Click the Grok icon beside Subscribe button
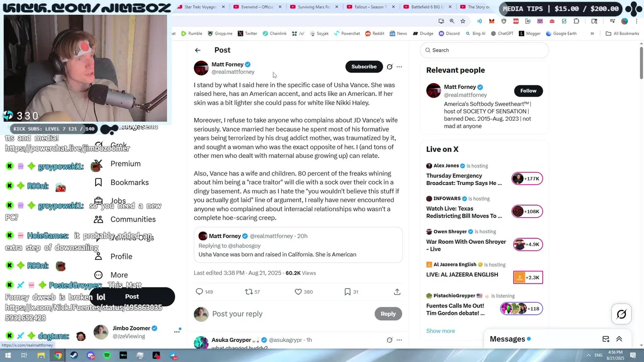Viewport: 644px width, 362px height. pyautogui.click(x=389, y=67)
